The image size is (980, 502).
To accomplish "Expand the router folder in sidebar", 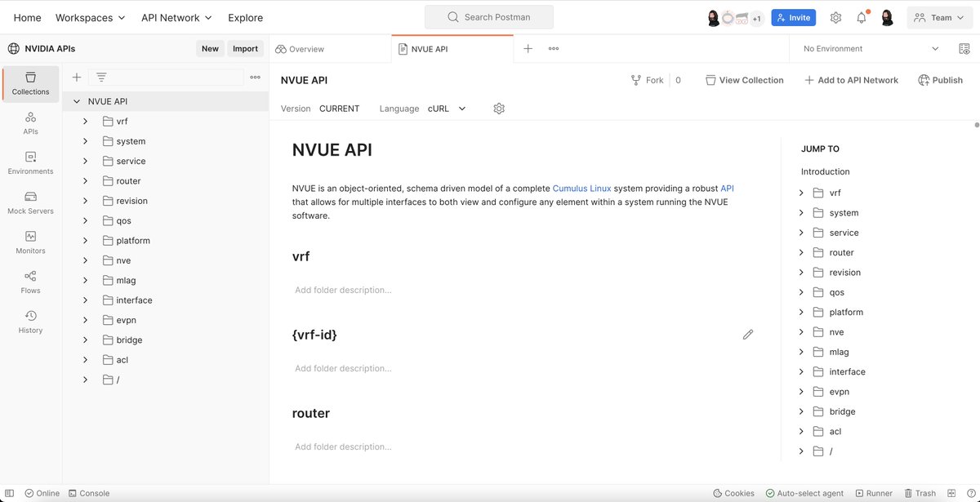I will pyautogui.click(x=86, y=181).
